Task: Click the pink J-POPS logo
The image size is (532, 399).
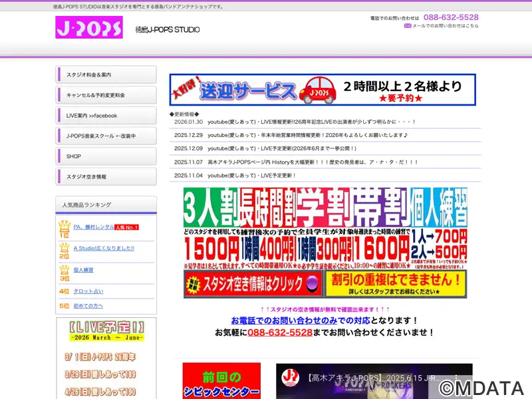Action: tap(89, 27)
